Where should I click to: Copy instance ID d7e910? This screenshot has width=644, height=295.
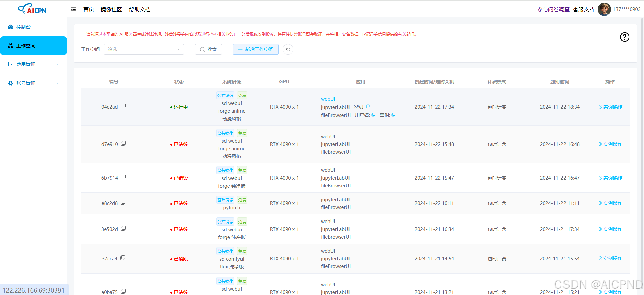click(123, 143)
